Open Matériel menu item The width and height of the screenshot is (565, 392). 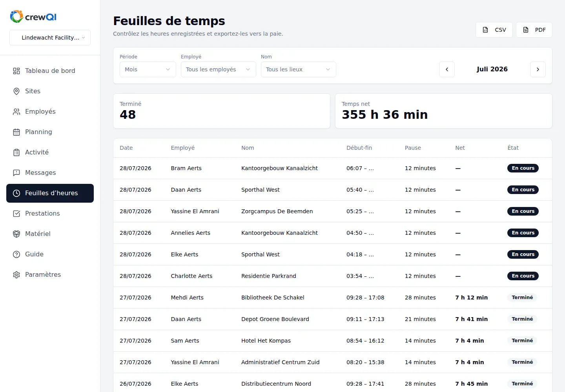click(50, 234)
